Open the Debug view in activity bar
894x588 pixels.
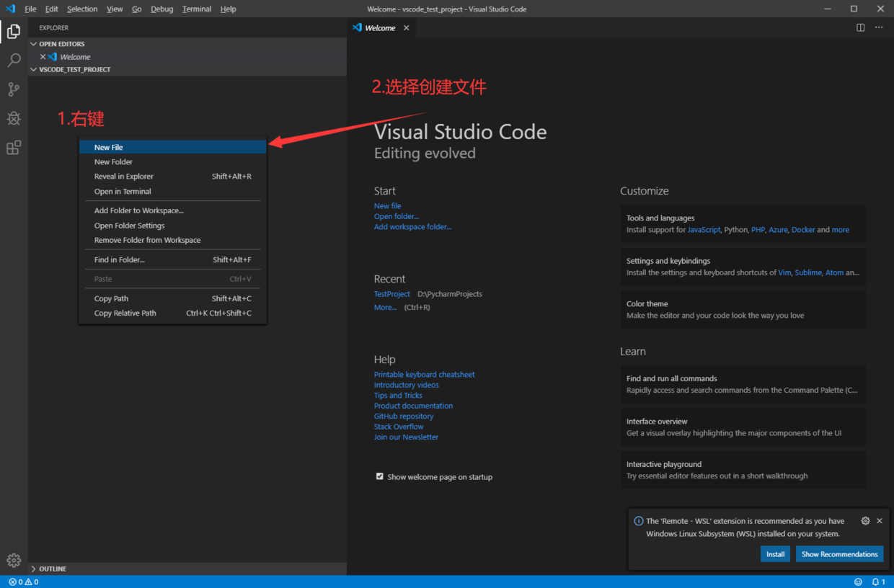pos(14,118)
